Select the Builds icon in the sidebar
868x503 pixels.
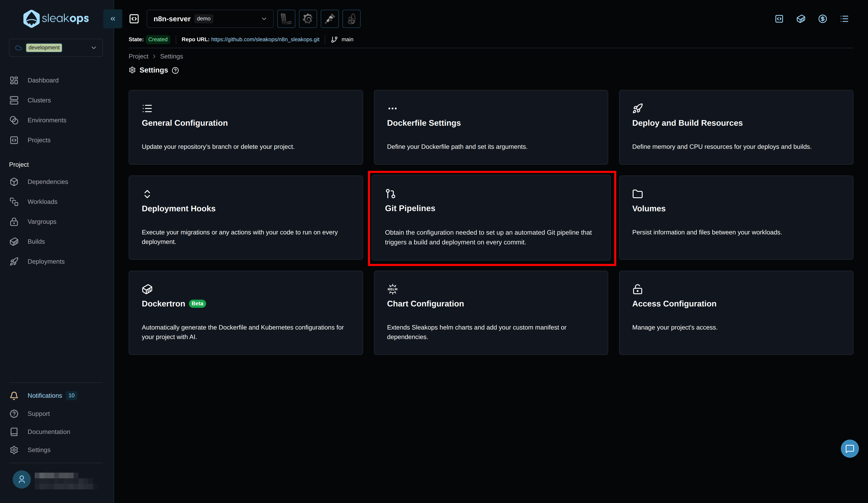pos(14,241)
